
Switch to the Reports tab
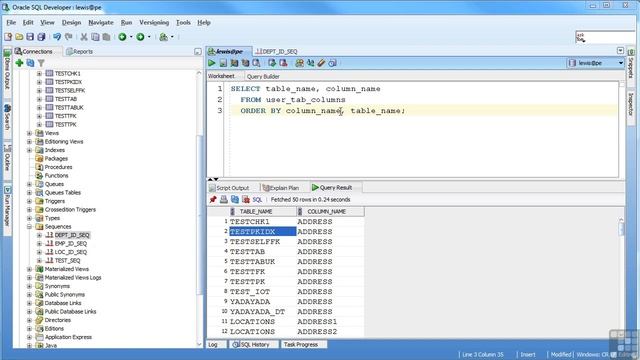coord(79,51)
